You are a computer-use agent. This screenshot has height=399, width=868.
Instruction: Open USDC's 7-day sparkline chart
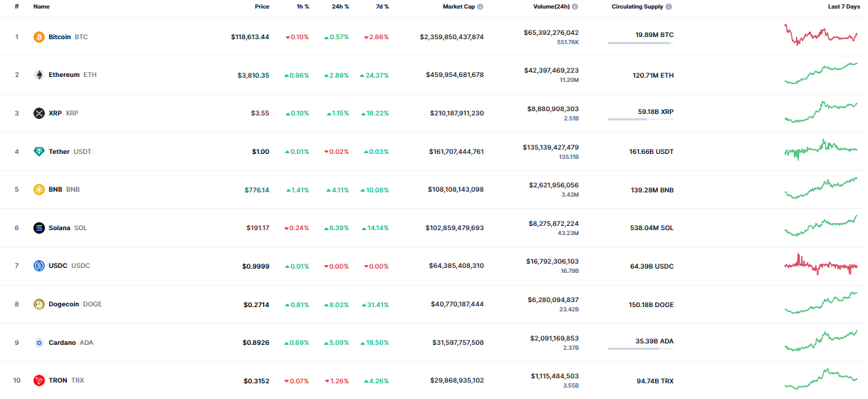821,264
